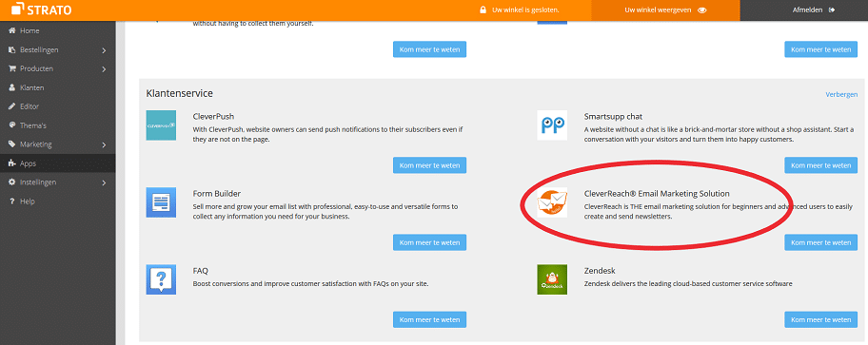Expand the Bestellingen submenu chevron

pyautogui.click(x=104, y=50)
